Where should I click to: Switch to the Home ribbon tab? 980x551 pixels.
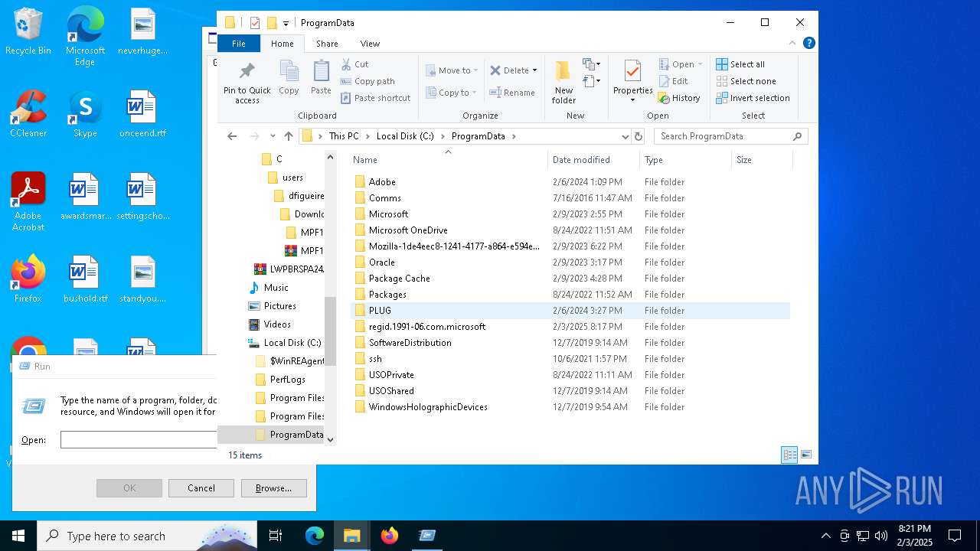coord(283,44)
